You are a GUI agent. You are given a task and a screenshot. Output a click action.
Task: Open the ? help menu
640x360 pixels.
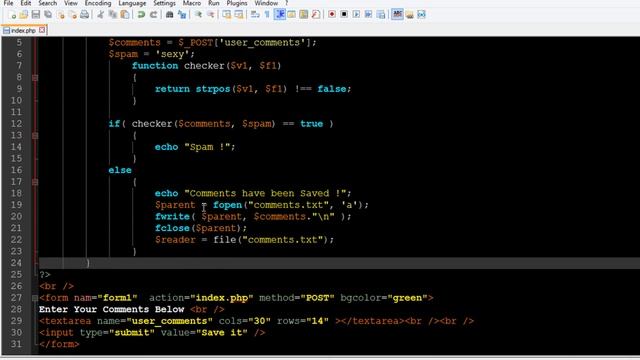point(287,3)
